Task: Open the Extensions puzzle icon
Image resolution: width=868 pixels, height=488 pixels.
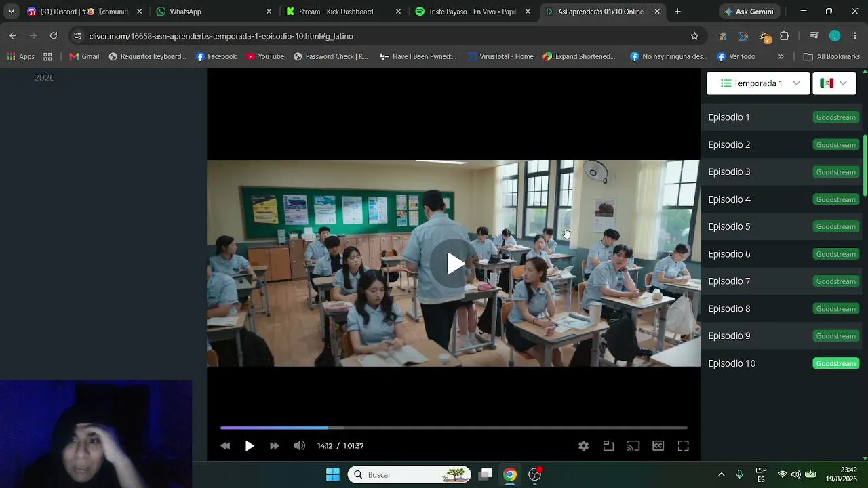Action: [x=785, y=36]
